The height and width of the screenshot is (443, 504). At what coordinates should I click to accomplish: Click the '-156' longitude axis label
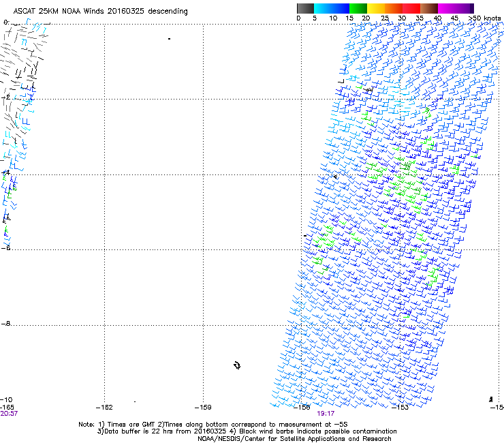302,408
